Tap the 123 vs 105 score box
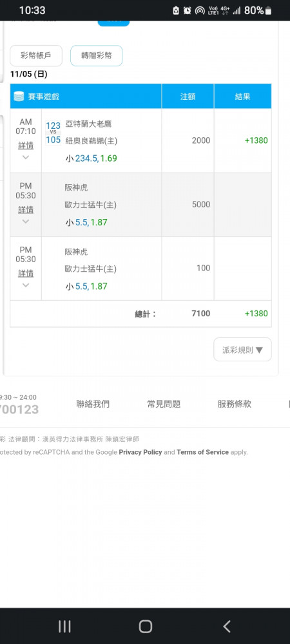290x644 pixels. [x=53, y=133]
